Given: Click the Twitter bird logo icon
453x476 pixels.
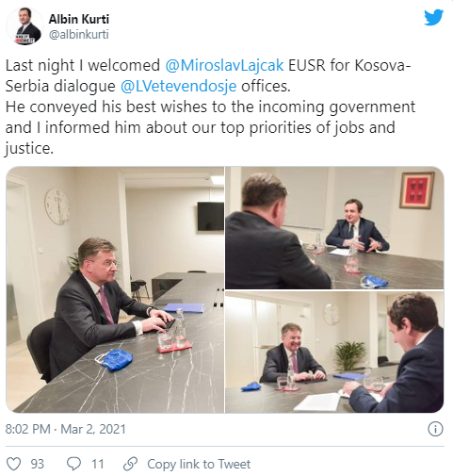Looking at the screenshot, I should [x=433, y=18].
